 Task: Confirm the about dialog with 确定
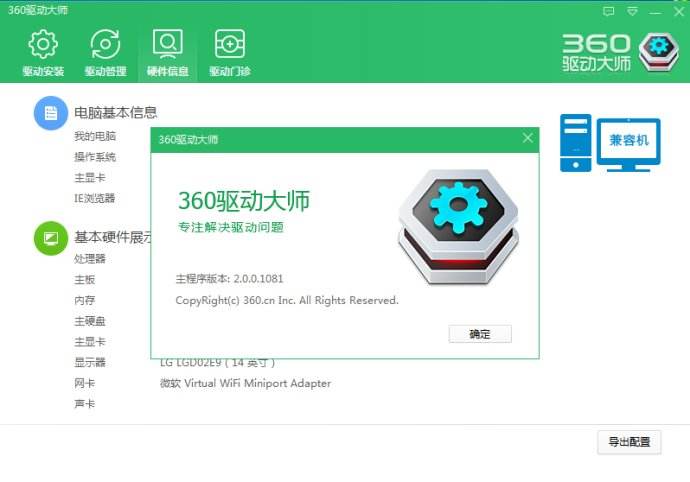[x=480, y=334]
